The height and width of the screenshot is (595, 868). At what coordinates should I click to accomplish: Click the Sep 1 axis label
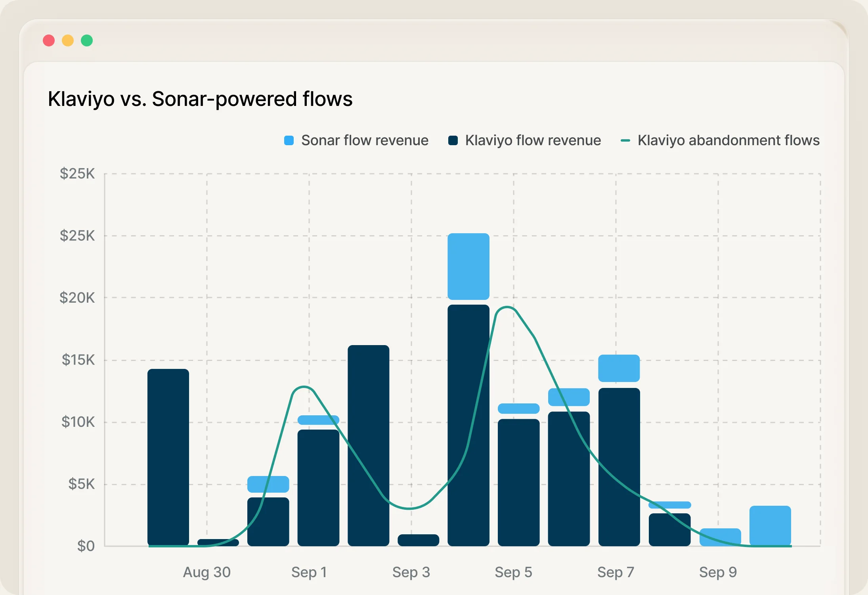coord(309,572)
